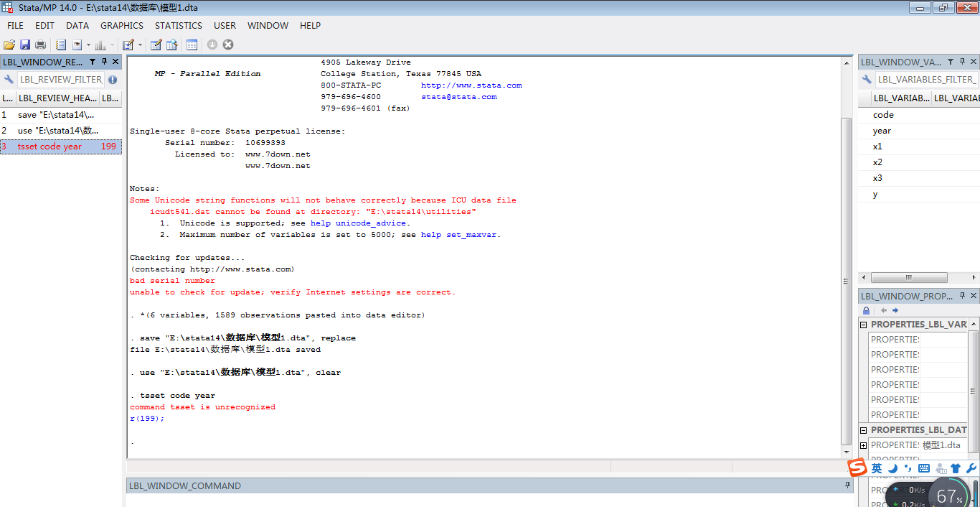980x507 pixels.
Task: Open the Data Editor (edit) icon
Action: 156,45
